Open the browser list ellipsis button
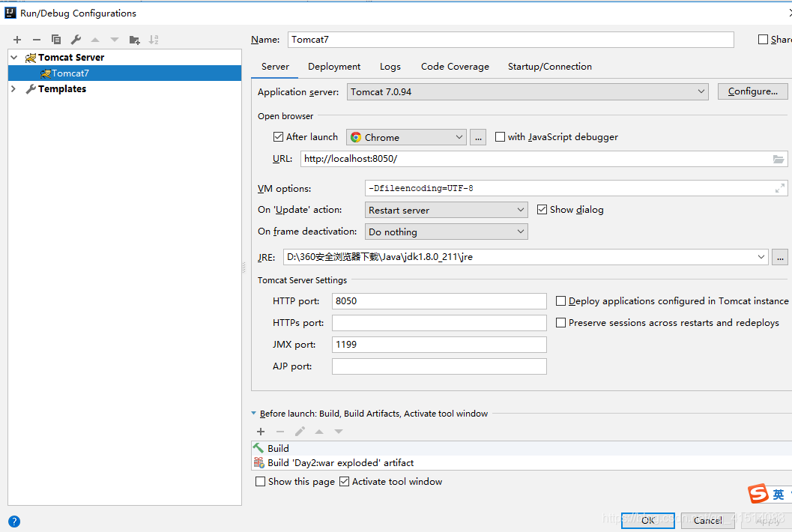The height and width of the screenshot is (532, 792). coord(478,137)
